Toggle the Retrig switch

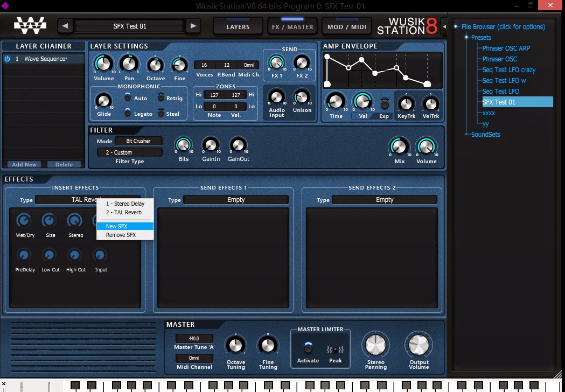[161, 97]
